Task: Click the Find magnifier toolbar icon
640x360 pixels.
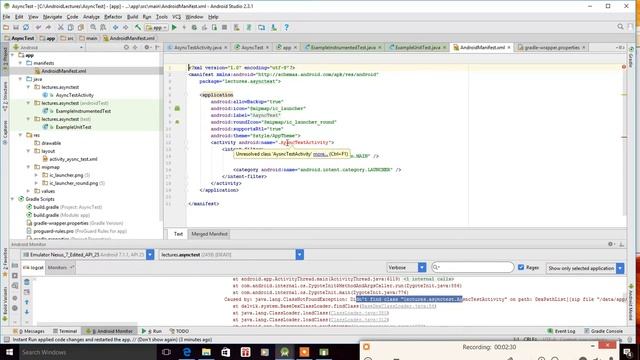Action: (93, 27)
